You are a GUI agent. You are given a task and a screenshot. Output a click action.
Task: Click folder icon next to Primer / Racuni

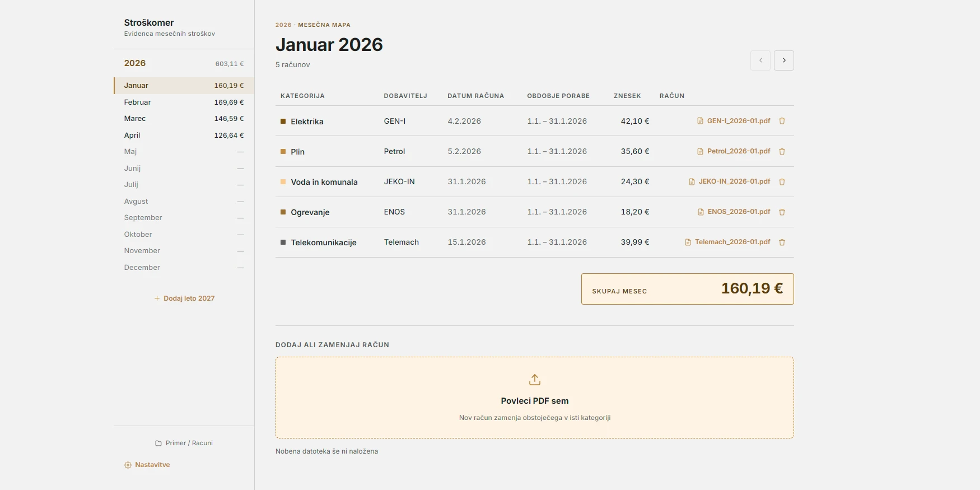[158, 443]
